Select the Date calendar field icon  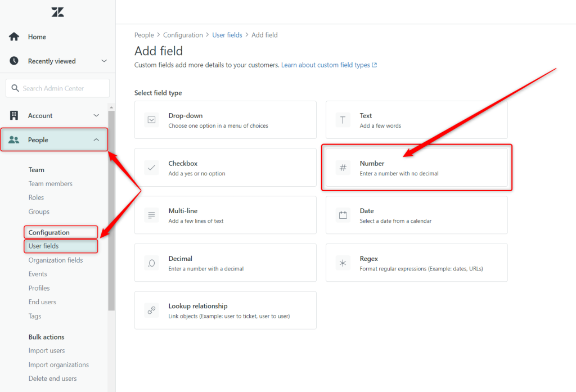click(x=343, y=215)
